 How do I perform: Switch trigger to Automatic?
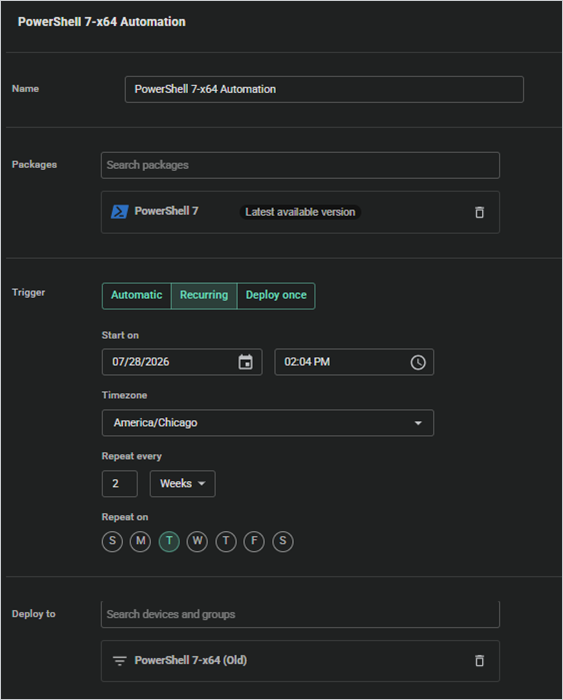(137, 296)
